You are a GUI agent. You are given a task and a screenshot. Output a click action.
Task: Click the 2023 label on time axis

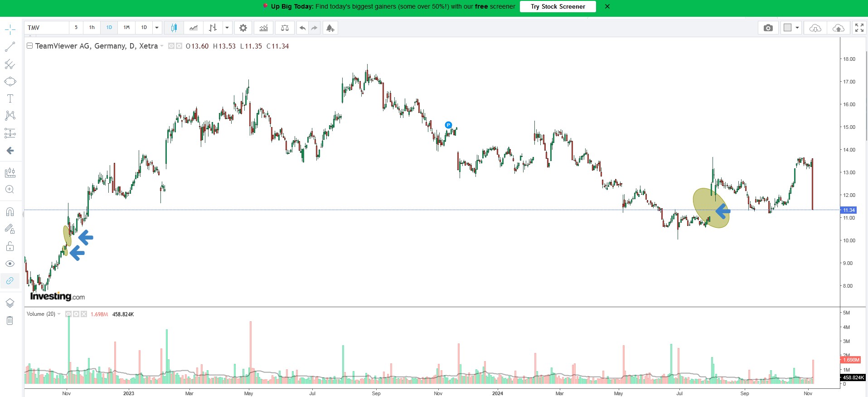129,393
